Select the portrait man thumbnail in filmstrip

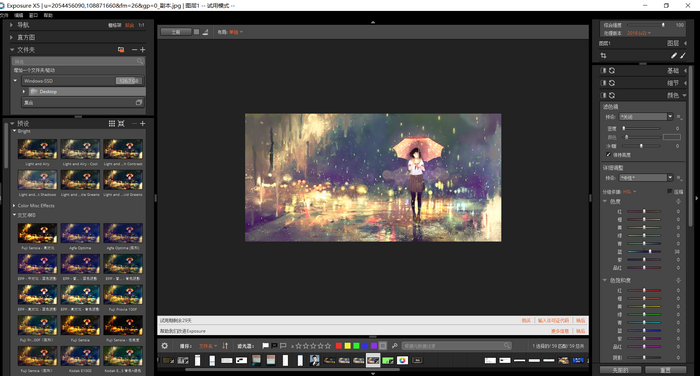[315, 360]
